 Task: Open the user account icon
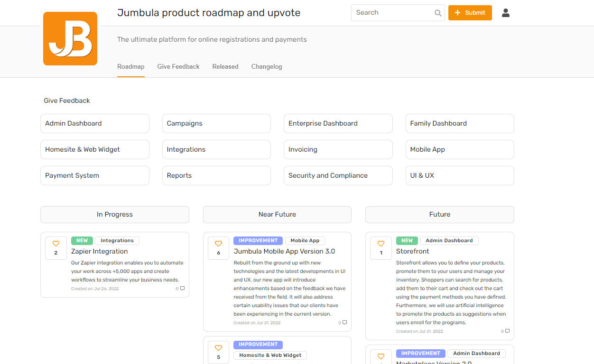pos(506,13)
